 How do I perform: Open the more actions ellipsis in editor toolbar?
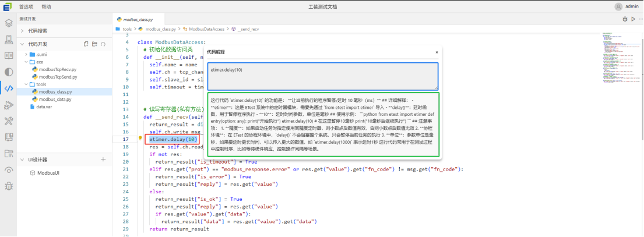[640, 19]
